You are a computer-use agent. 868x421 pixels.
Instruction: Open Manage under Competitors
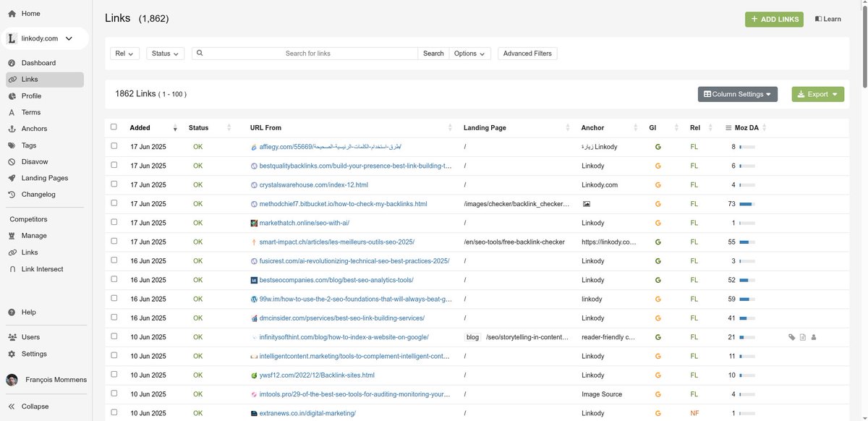pyautogui.click(x=34, y=236)
